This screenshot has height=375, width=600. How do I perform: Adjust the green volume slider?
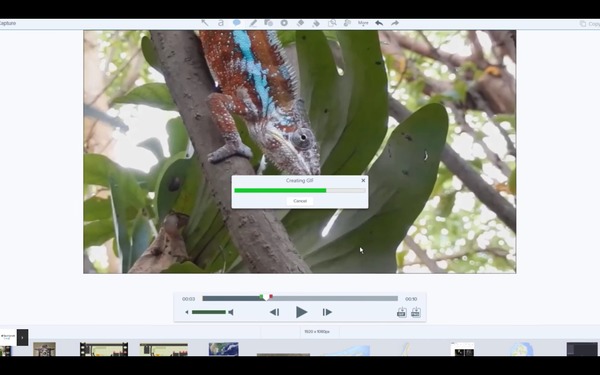[209, 312]
